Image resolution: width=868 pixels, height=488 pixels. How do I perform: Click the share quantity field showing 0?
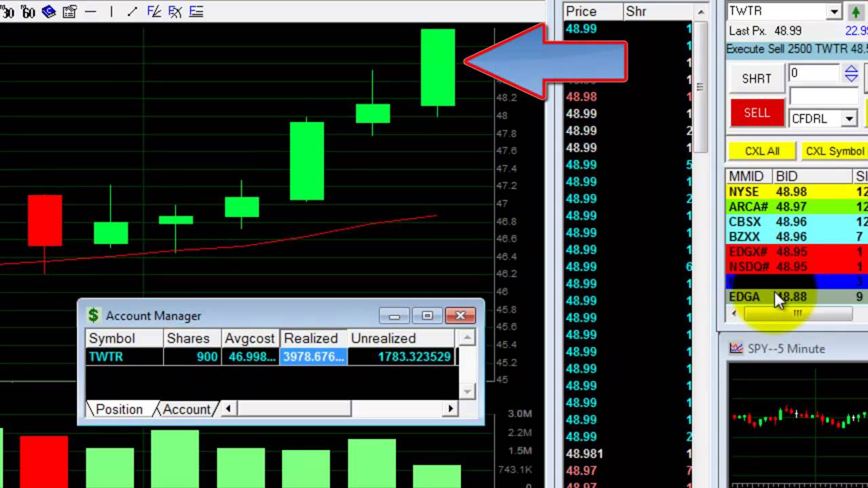pyautogui.click(x=814, y=73)
